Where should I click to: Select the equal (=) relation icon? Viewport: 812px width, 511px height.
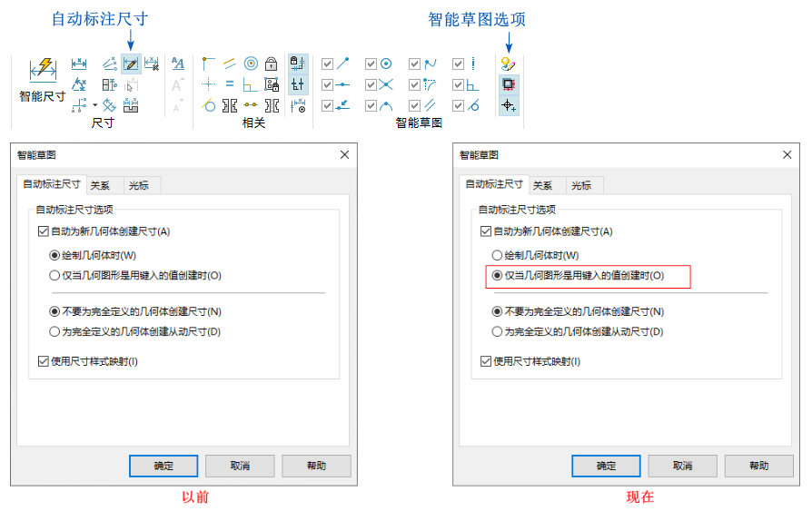(230, 84)
